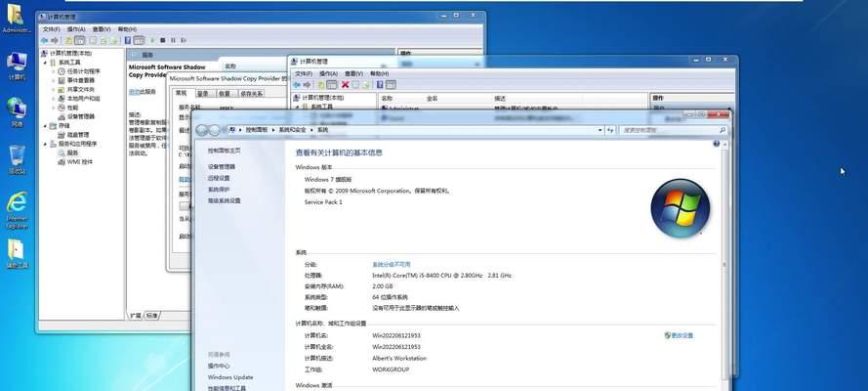Viewport: 868px width, 391px height.
Task: Collapse 服务和应用程序 node in rear tree
Action: point(45,144)
